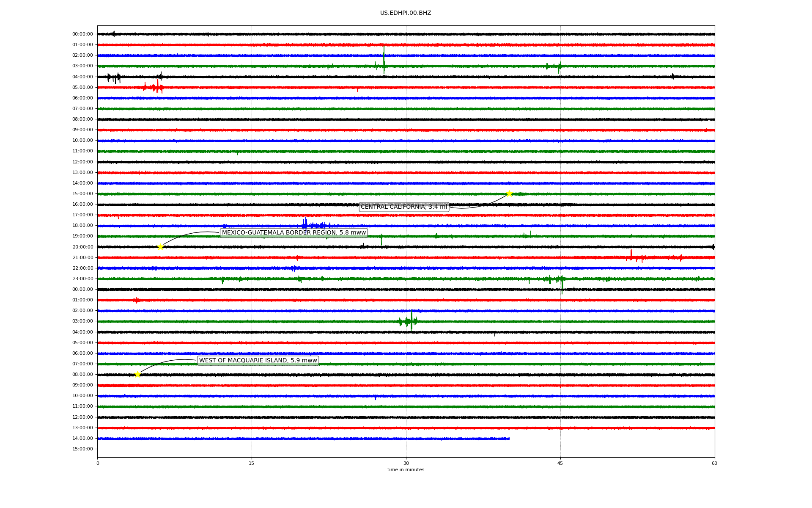
Task: Click the end of the 14:00:00 blue trace
Action: tap(509, 439)
